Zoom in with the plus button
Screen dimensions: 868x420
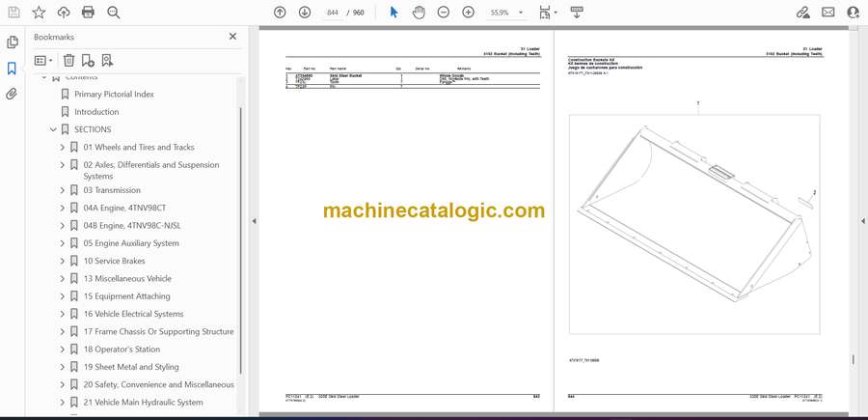[469, 13]
